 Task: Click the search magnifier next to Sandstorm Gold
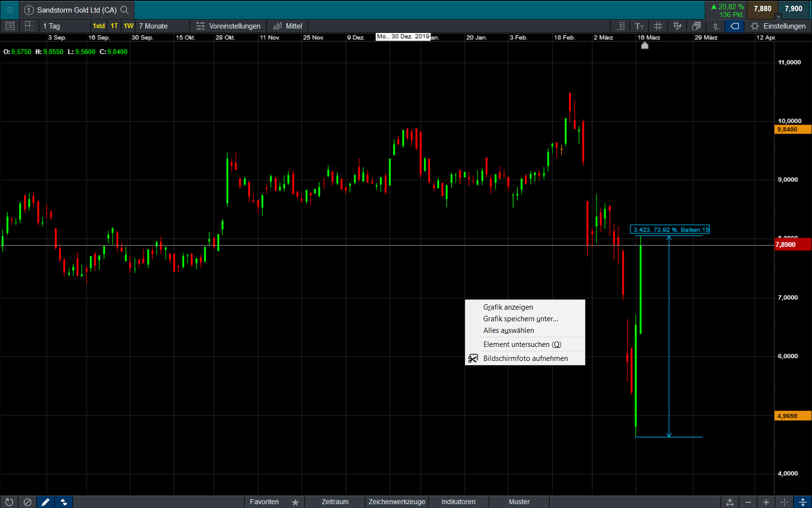coord(125,10)
